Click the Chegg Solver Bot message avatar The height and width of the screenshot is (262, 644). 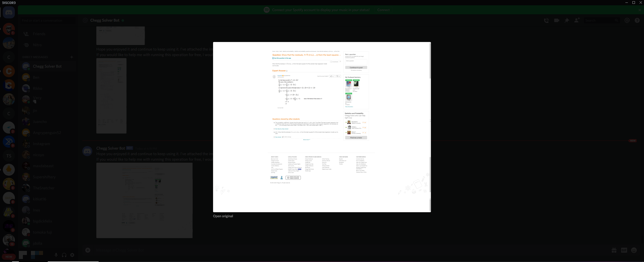coord(87,151)
